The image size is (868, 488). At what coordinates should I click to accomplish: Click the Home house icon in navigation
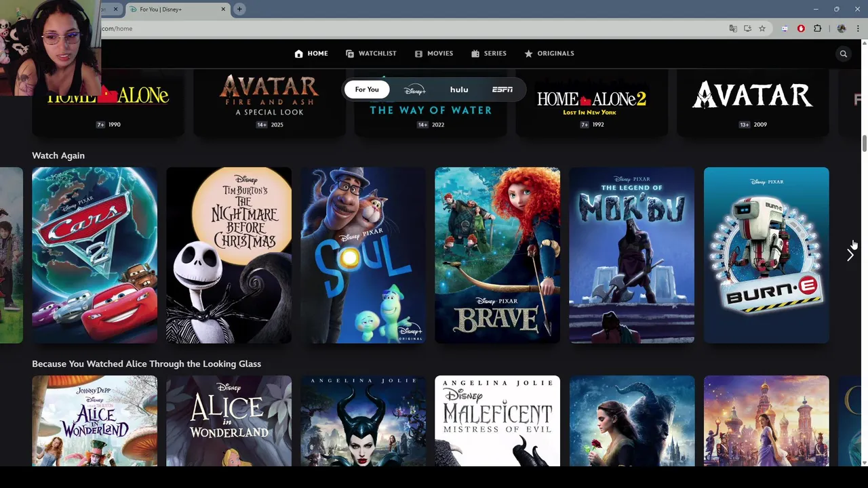(298, 54)
